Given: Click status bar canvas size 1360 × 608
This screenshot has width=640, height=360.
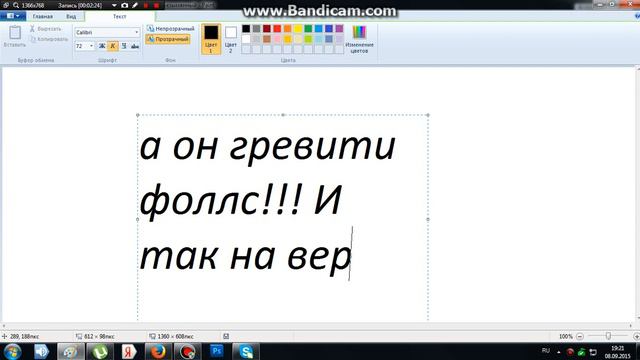Looking at the screenshot, I should pyautogui.click(x=171, y=336).
